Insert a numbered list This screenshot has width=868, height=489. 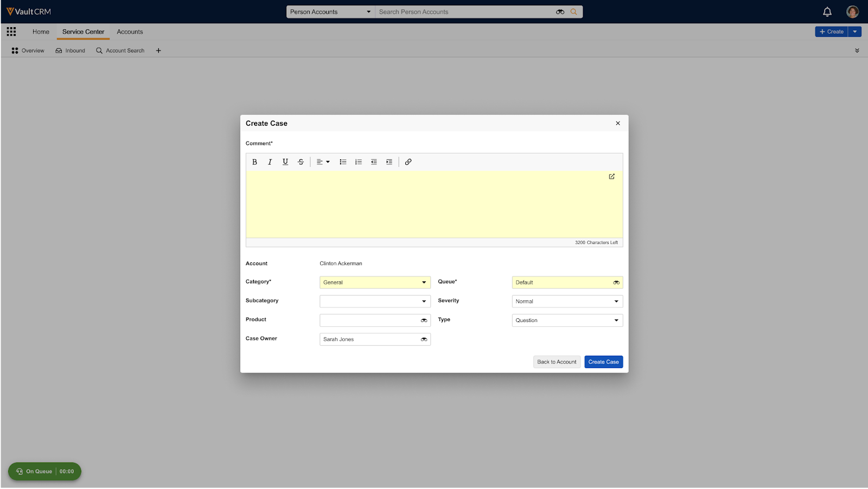click(359, 162)
